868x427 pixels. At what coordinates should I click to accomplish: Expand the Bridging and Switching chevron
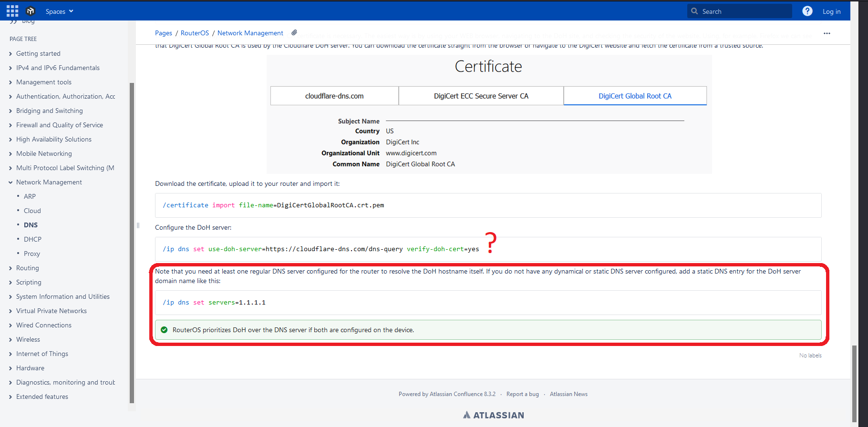point(10,111)
